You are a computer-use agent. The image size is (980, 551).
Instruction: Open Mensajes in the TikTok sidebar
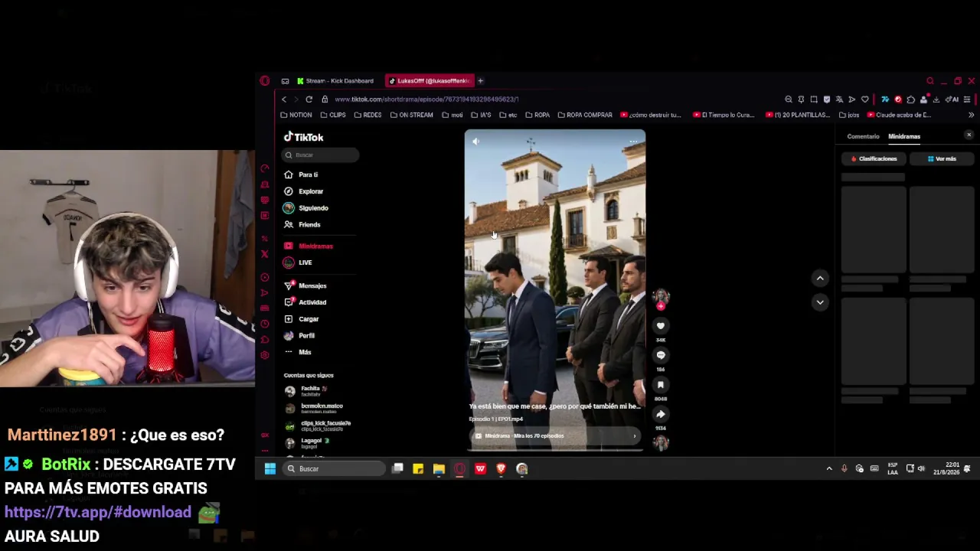click(305, 286)
